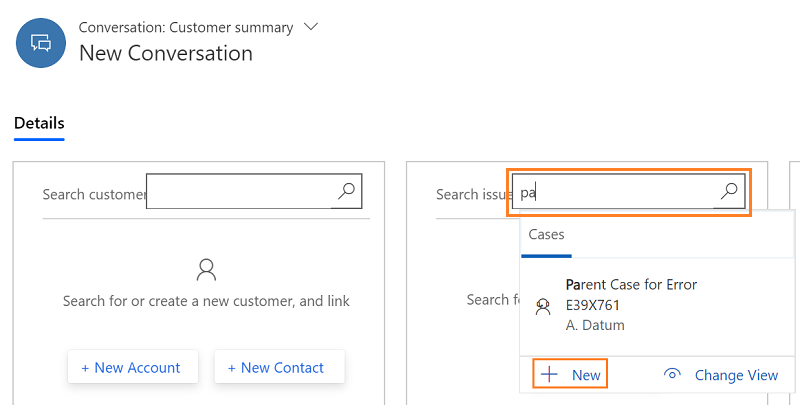Create a New Account
This screenshot has width=800, height=405.
pyautogui.click(x=133, y=368)
